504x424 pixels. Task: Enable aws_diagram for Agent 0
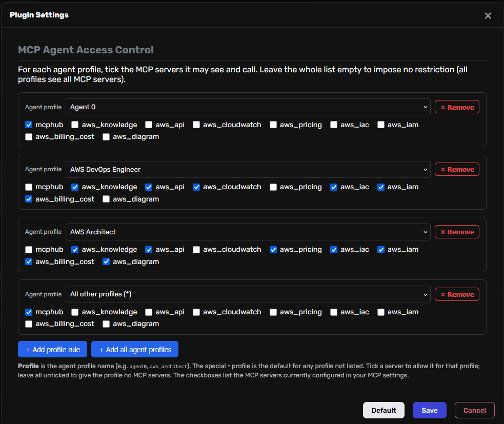coord(106,136)
